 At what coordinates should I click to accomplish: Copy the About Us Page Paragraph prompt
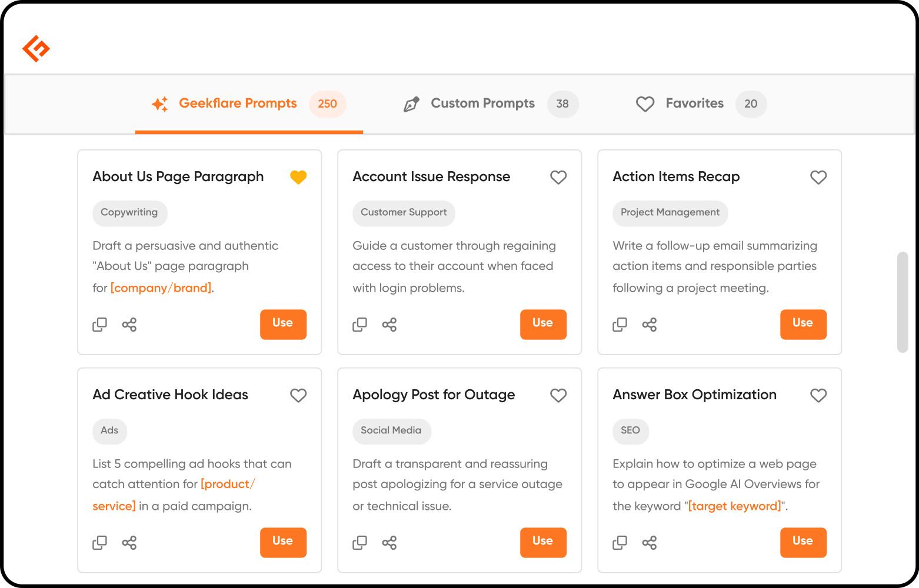(100, 325)
